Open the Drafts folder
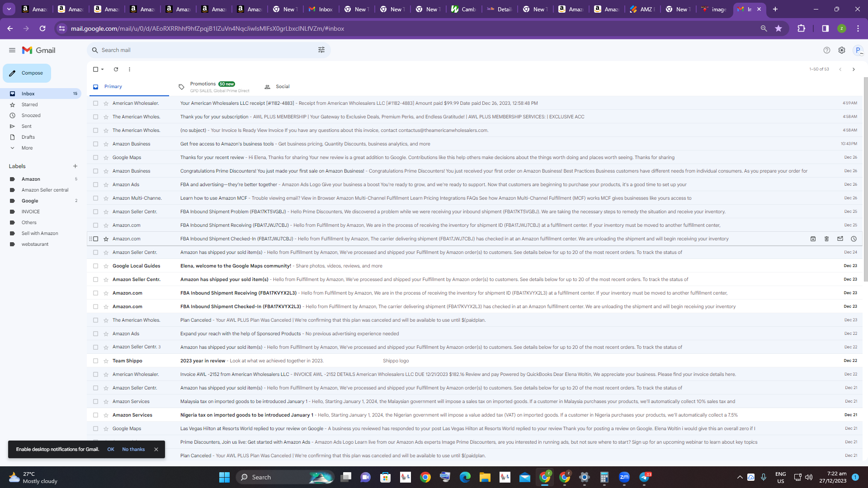Viewport: 868px width, 488px height. click(28, 137)
